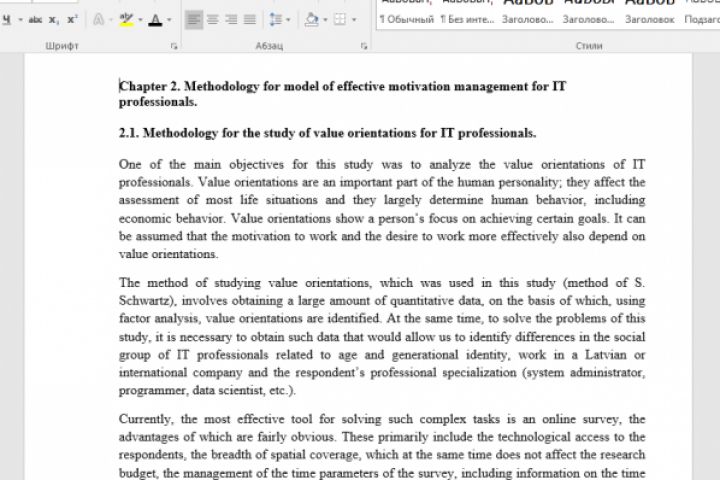This screenshot has height=480, width=720.
Task: Click the Абзац group label
Action: point(269,46)
